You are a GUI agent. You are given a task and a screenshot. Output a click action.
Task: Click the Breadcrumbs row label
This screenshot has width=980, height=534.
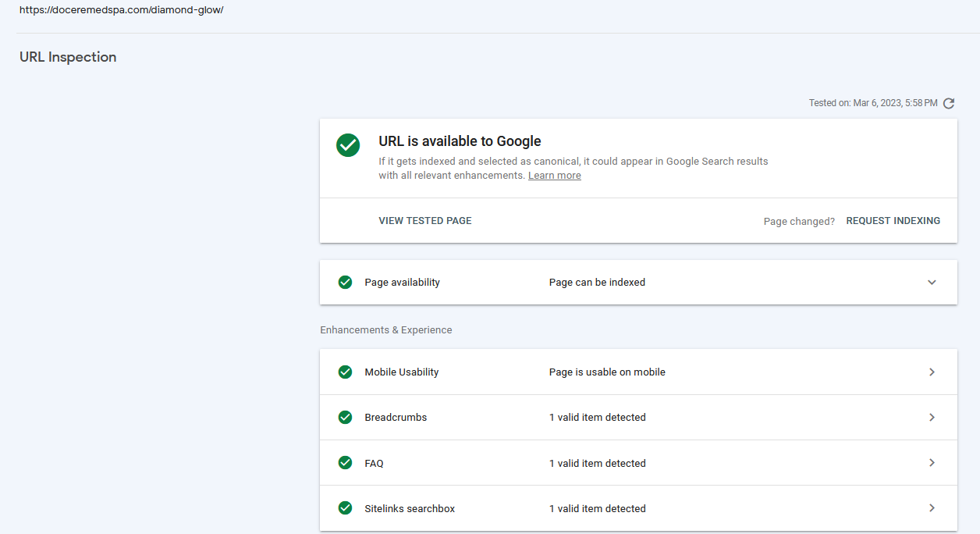tap(396, 418)
